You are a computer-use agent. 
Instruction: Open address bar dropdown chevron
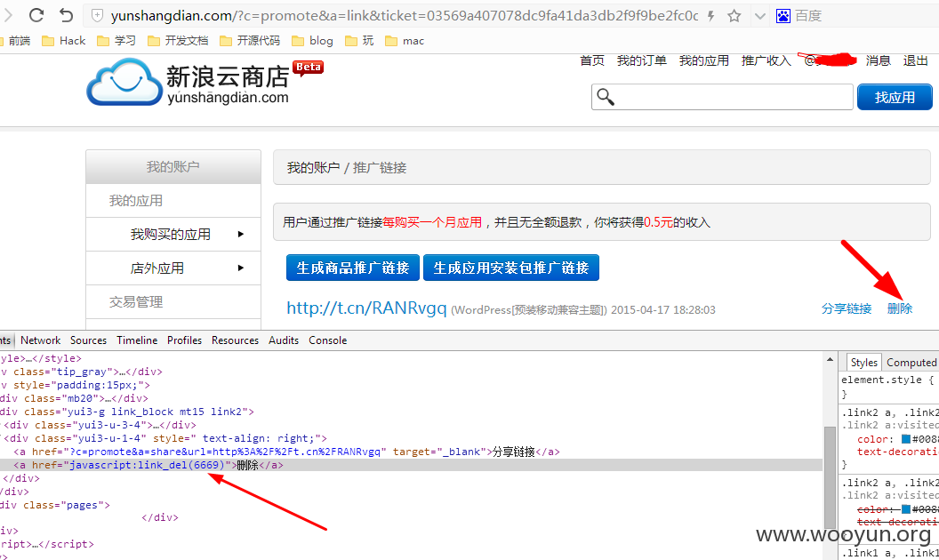tap(760, 16)
